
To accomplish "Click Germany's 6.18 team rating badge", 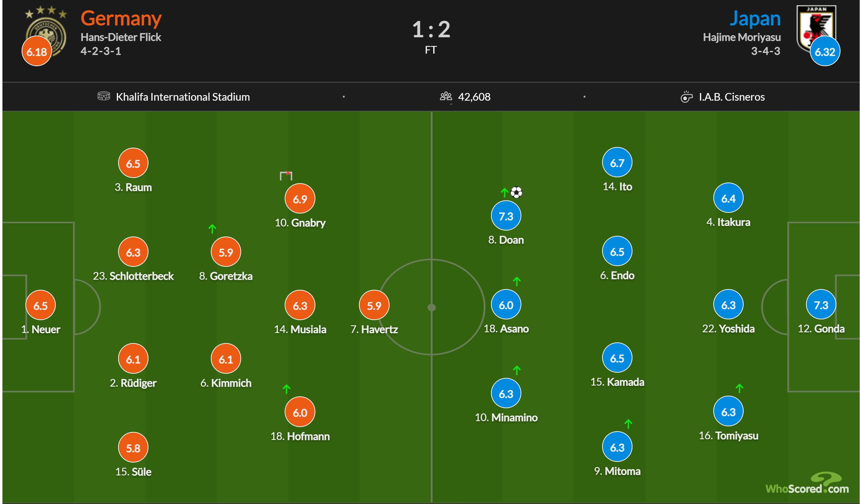I will (37, 52).
